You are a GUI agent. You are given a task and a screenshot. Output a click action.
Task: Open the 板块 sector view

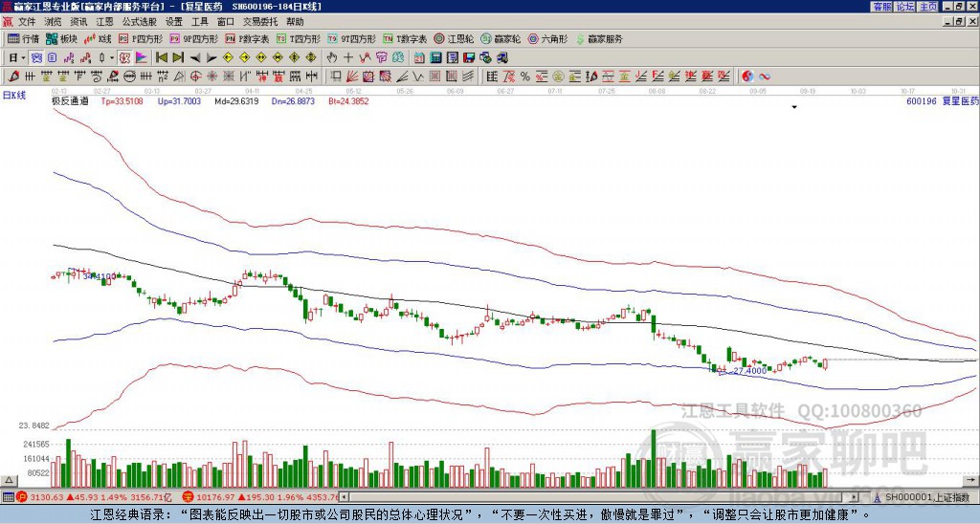pyautogui.click(x=61, y=38)
